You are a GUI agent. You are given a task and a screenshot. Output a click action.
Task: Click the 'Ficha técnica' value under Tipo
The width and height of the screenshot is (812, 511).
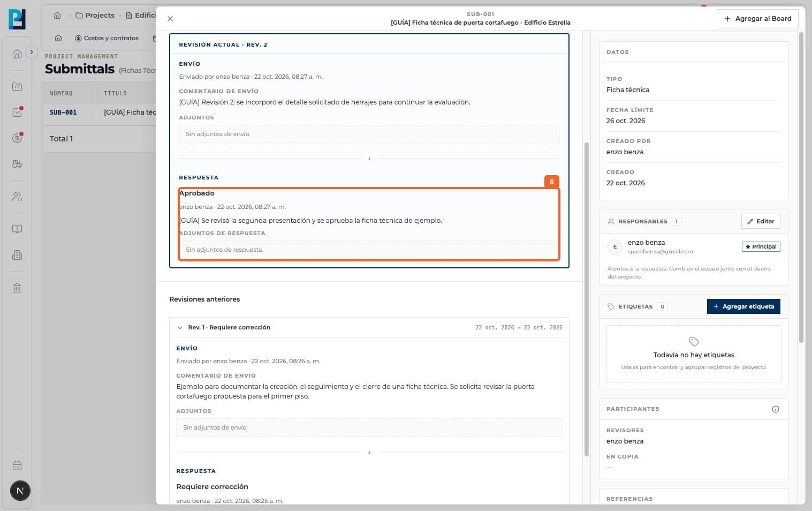tap(628, 90)
